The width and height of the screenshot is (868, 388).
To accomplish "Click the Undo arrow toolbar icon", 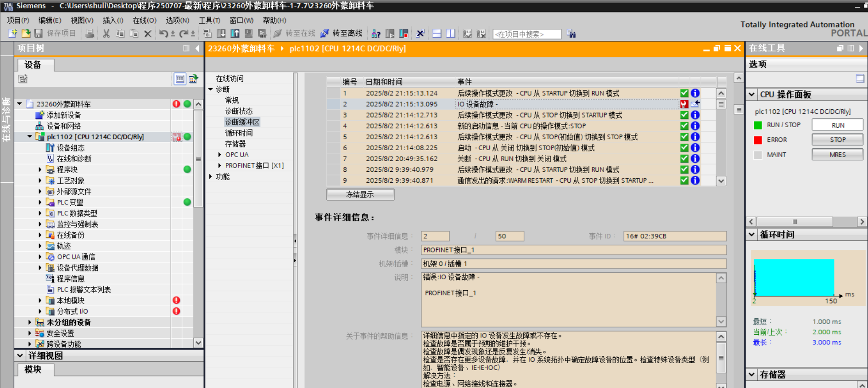I will 164,34.
